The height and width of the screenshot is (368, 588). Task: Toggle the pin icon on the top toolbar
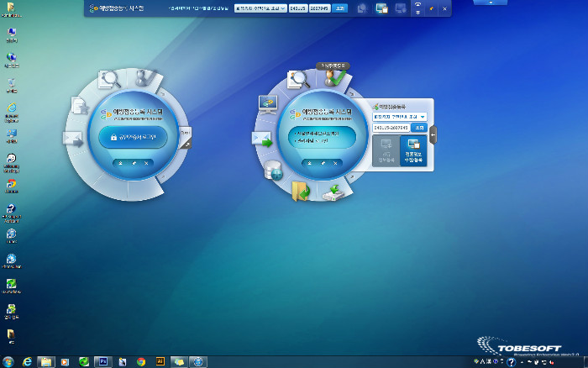[x=431, y=8]
